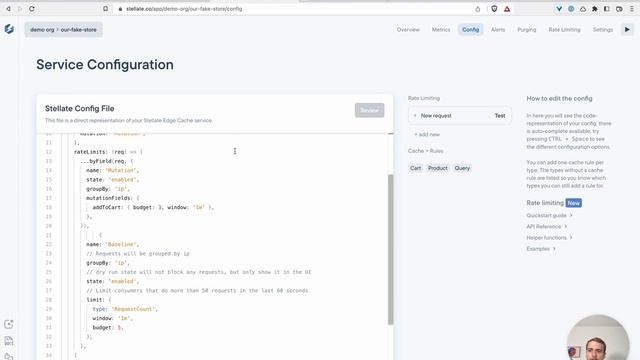The image size is (640, 360).
Task: Click the cloud extension icon
Action: click(x=583, y=9)
